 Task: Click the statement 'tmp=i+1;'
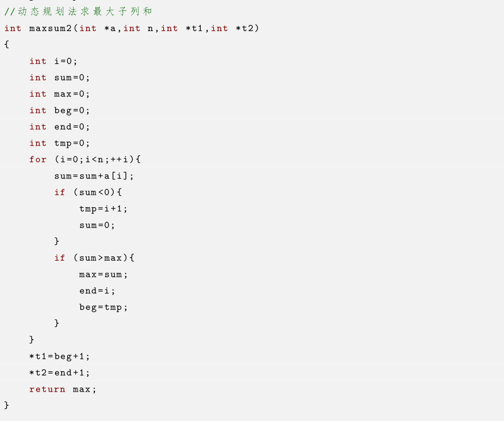(103, 208)
